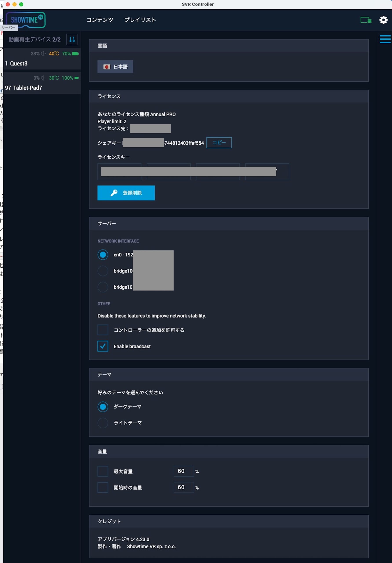Open the settings gear icon
Viewport: 392px width, 563px height.
(383, 20)
